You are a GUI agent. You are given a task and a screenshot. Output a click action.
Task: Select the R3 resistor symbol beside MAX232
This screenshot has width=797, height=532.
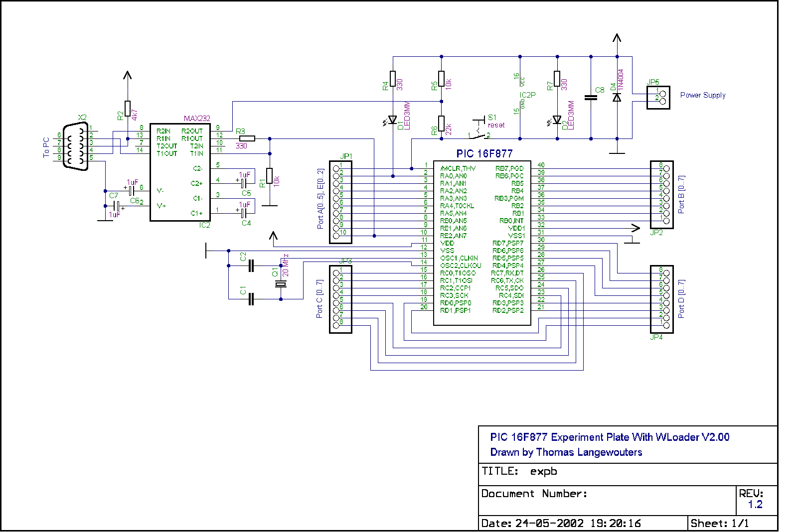(x=247, y=138)
